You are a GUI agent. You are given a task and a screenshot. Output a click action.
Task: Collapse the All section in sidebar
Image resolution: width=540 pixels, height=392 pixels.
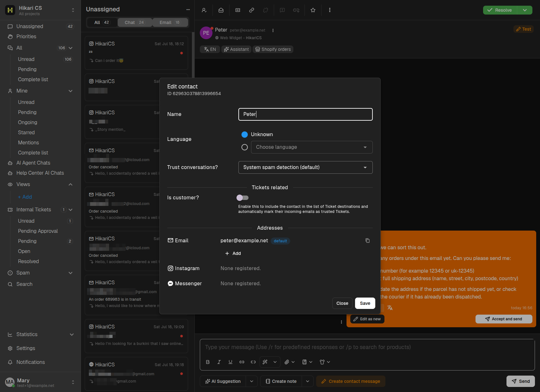tap(71, 48)
